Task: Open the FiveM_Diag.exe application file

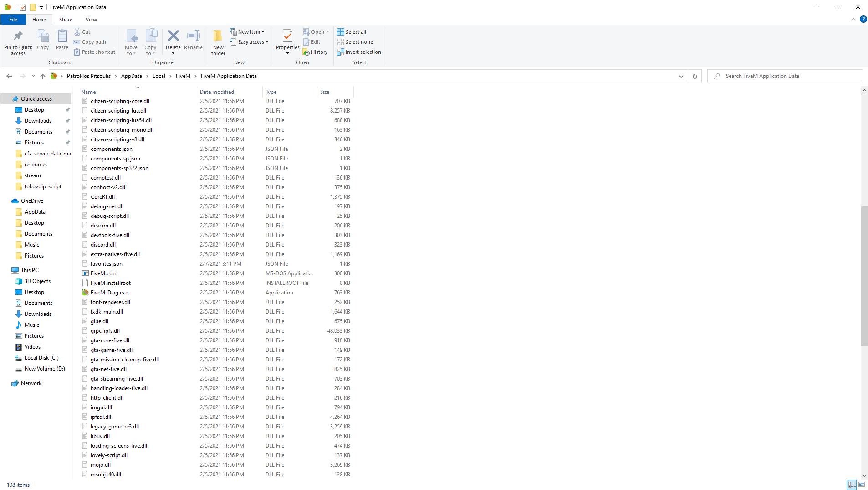Action: (x=109, y=293)
